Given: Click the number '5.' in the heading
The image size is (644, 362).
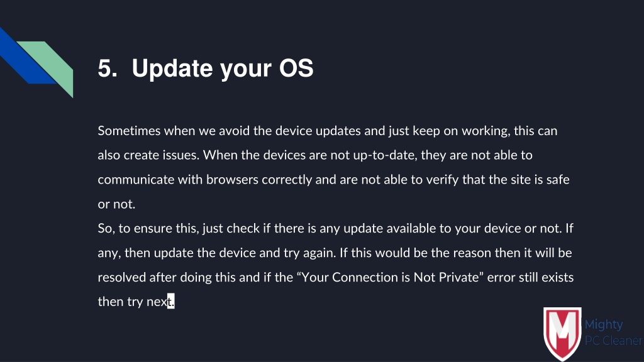Looking at the screenshot, I should [x=108, y=68].
